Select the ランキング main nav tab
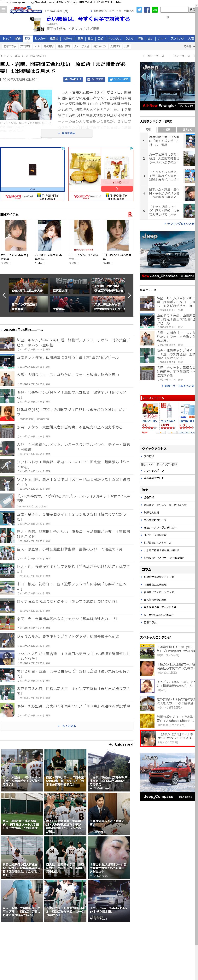The image size is (198, 980). [177, 38]
